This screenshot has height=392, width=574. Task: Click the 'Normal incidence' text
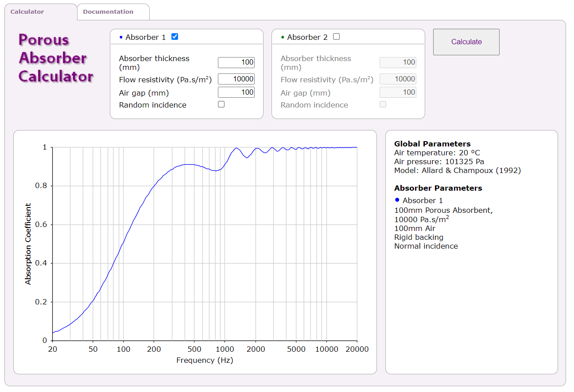point(426,246)
